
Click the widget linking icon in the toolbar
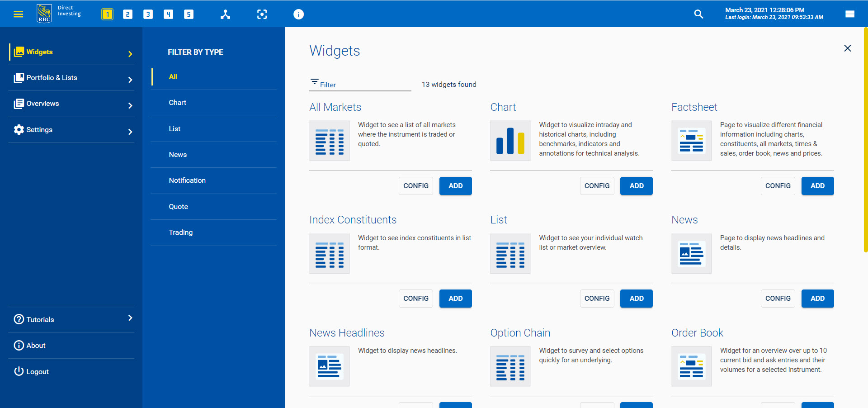tap(226, 14)
